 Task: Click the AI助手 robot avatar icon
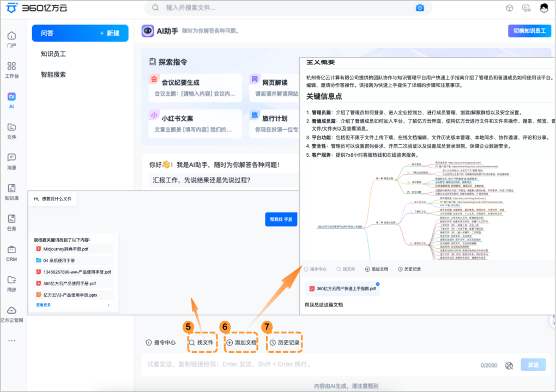click(x=148, y=31)
